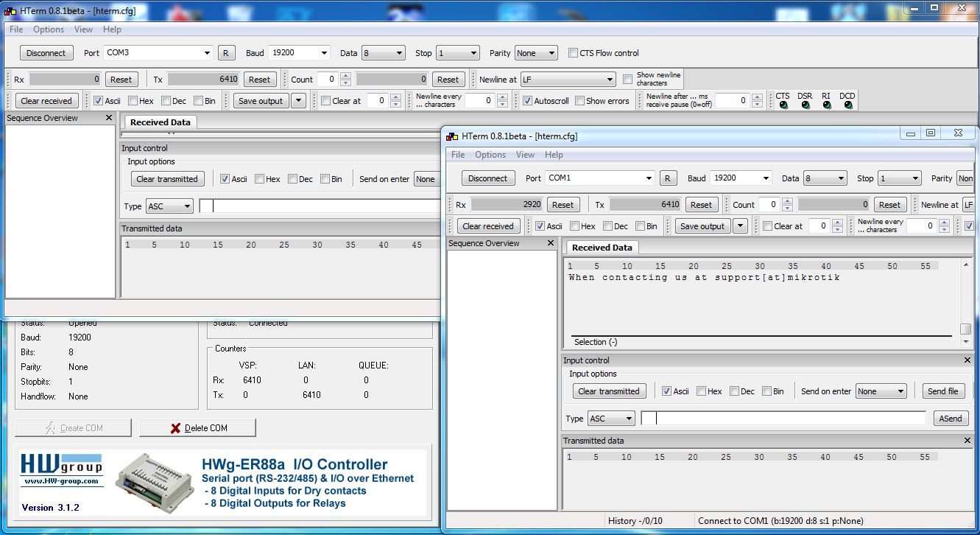Click the RI status LED indicator
980x535 pixels.
tap(827, 105)
